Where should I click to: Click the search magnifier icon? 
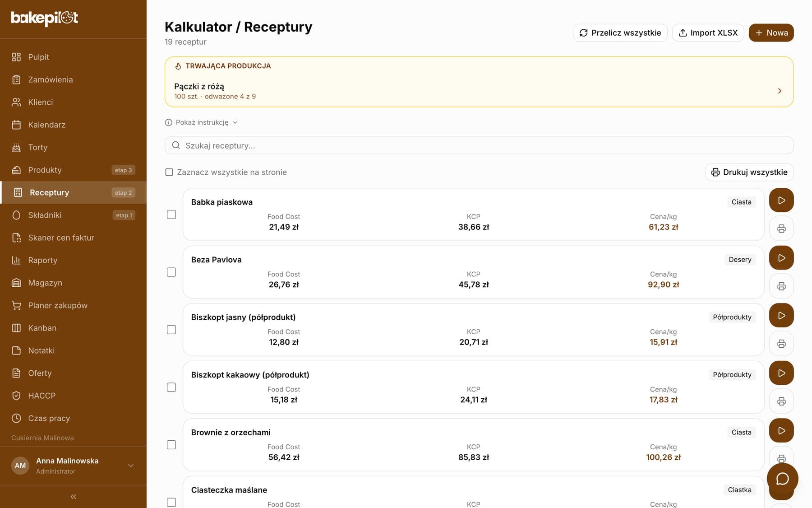(x=176, y=145)
